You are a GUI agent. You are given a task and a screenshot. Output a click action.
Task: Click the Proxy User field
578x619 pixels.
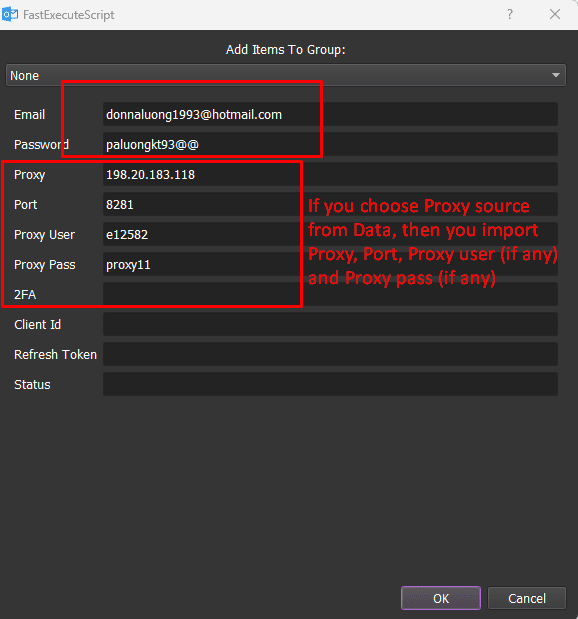pos(330,234)
